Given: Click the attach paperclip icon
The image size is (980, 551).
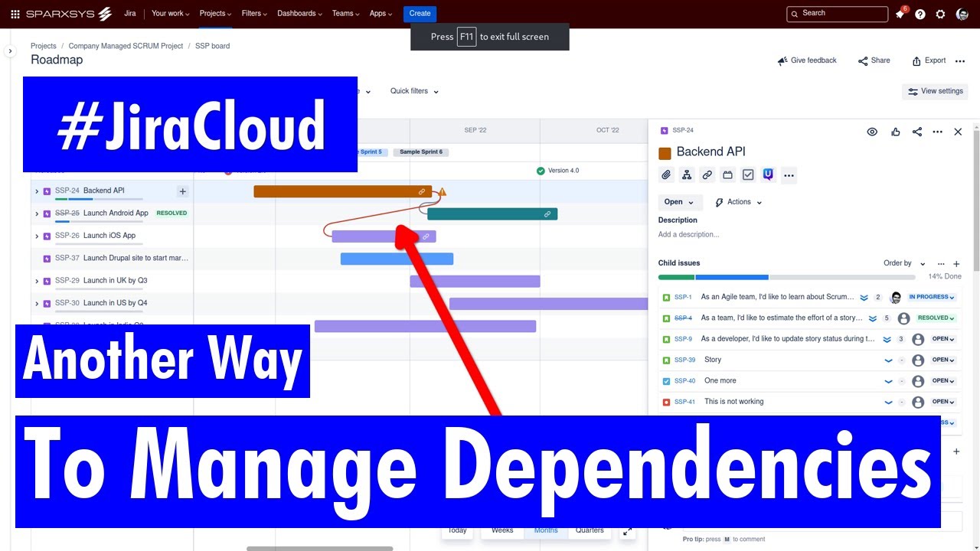Looking at the screenshot, I should pyautogui.click(x=666, y=175).
